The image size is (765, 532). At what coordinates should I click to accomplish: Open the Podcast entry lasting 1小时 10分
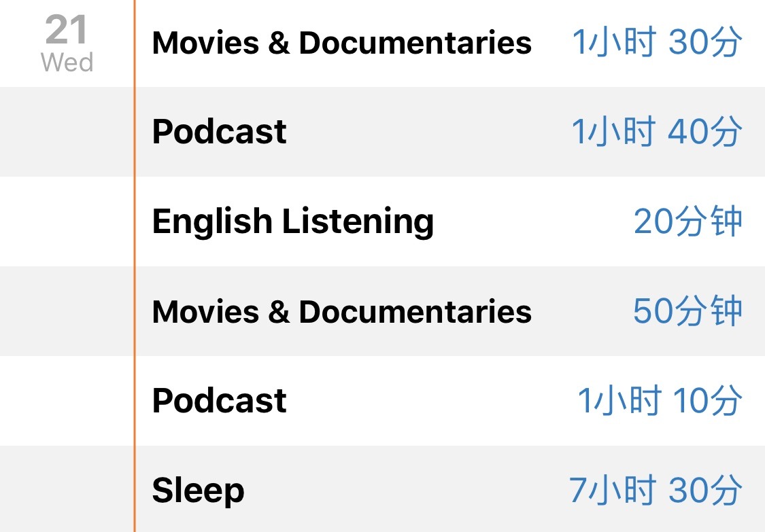[x=450, y=401]
